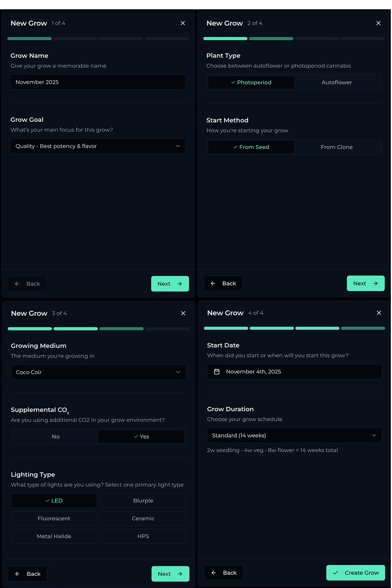The height and width of the screenshot is (588, 392).
Task: Click the Grow Name input field
Action: click(98, 82)
